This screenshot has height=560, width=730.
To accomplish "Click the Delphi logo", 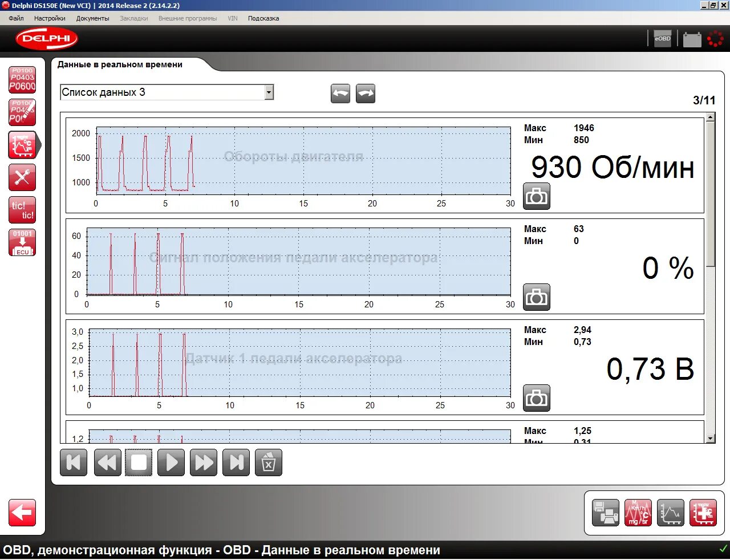I will 46,39.
